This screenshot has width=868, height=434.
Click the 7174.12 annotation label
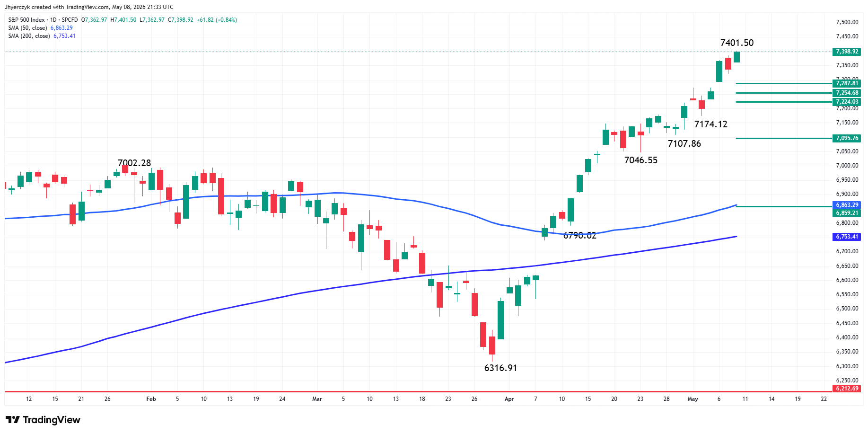[x=710, y=124]
